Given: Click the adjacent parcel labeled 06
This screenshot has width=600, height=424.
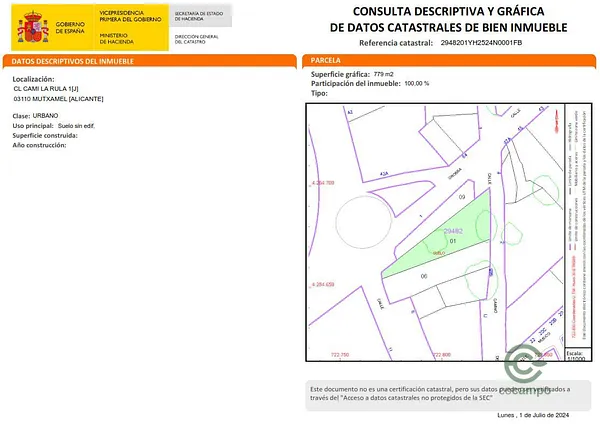Looking at the screenshot, I should pyautogui.click(x=424, y=275).
